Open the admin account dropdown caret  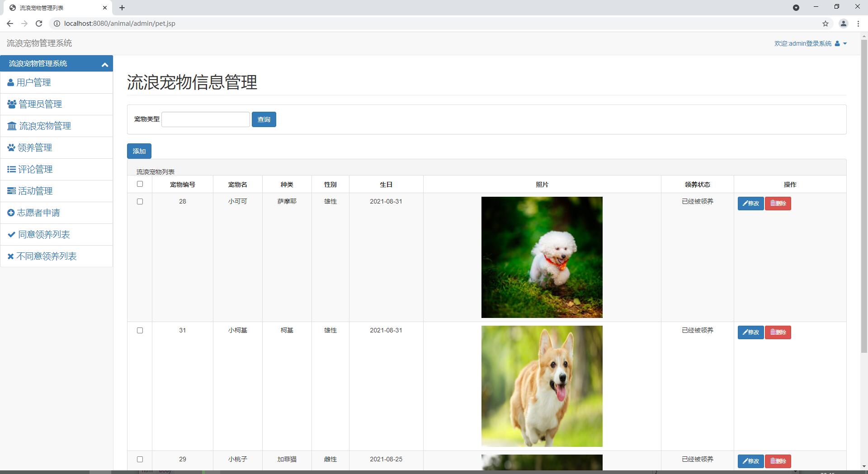845,43
